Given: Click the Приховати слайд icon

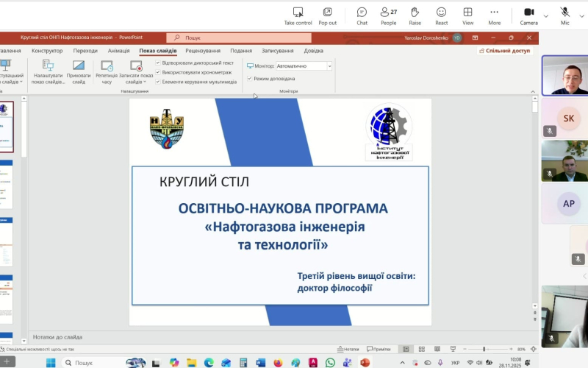Looking at the screenshot, I should click(x=79, y=66).
